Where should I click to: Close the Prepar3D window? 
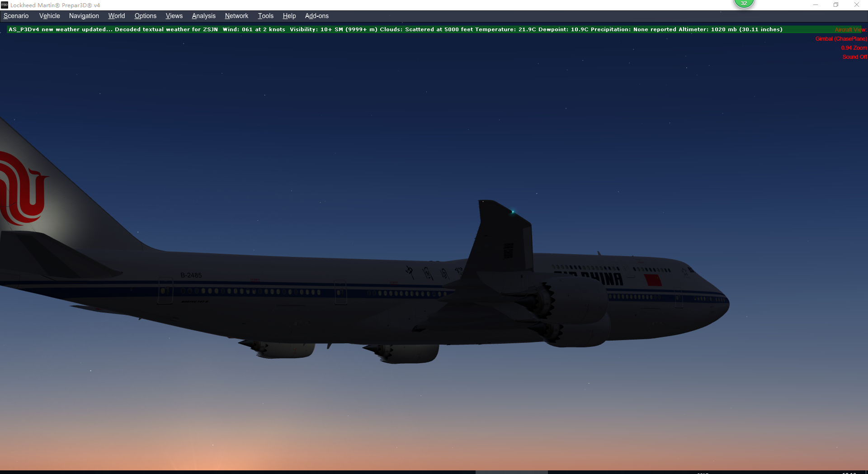pyautogui.click(x=857, y=5)
